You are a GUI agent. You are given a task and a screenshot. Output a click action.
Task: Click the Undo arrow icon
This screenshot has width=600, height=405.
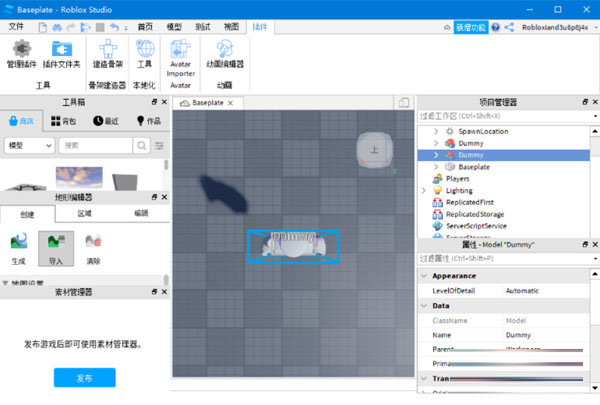point(114,27)
